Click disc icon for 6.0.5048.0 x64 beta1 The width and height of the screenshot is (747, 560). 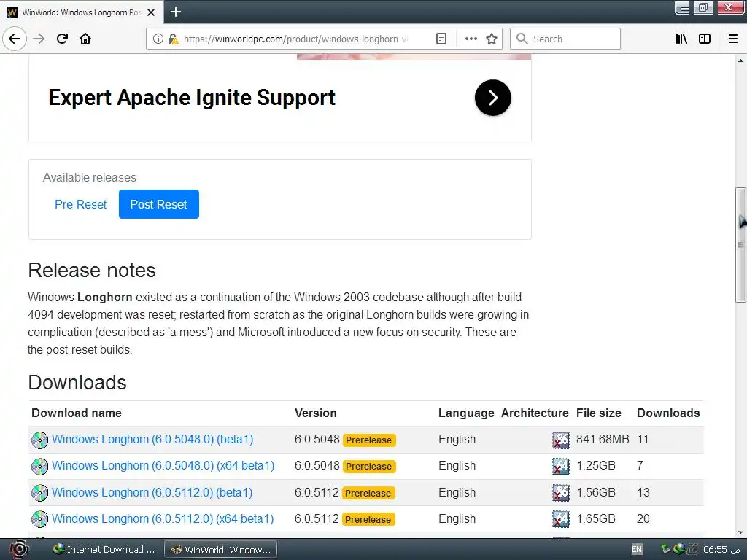[x=39, y=467]
